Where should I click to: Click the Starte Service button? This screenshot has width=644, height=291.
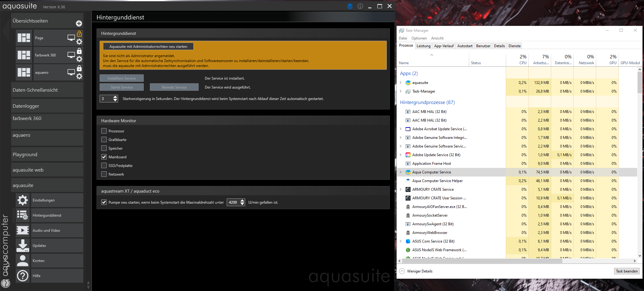[122, 87]
